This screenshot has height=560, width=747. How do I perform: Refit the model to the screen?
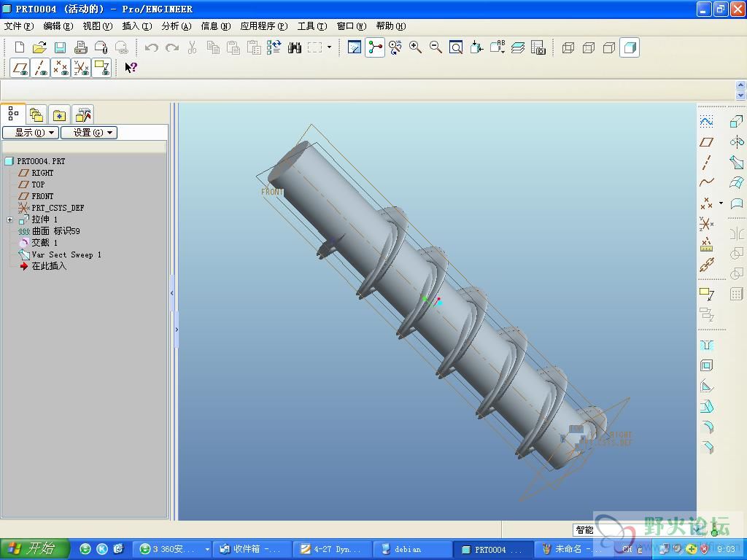coord(456,47)
